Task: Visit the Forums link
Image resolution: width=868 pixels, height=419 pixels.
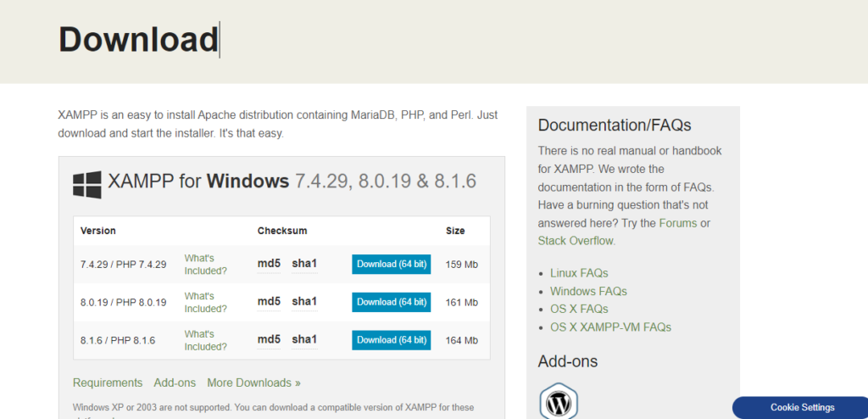Action: [x=678, y=223]
